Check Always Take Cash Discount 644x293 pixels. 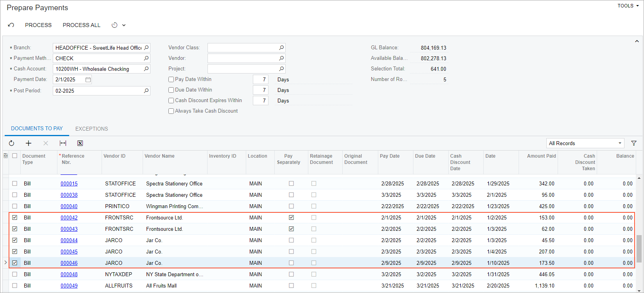[x=171, y=111]
